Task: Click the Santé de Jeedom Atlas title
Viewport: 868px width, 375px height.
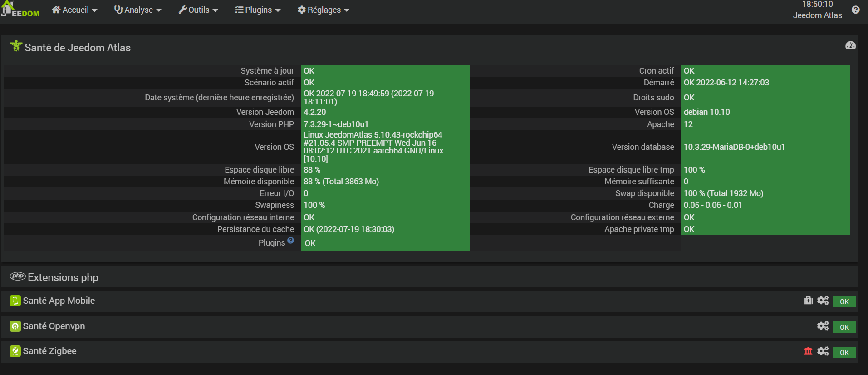Action: click(x=78, y=48)
